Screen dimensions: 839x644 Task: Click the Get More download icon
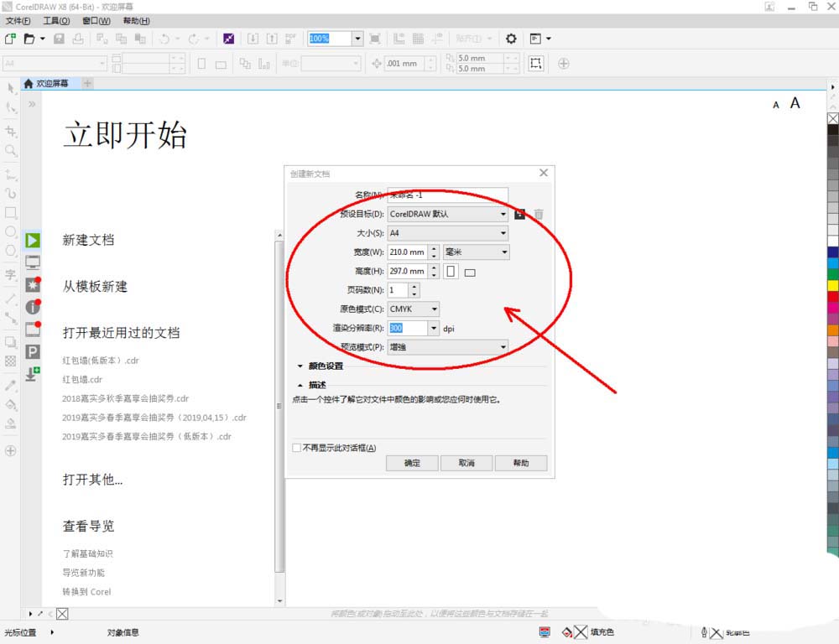coord(33,373)
